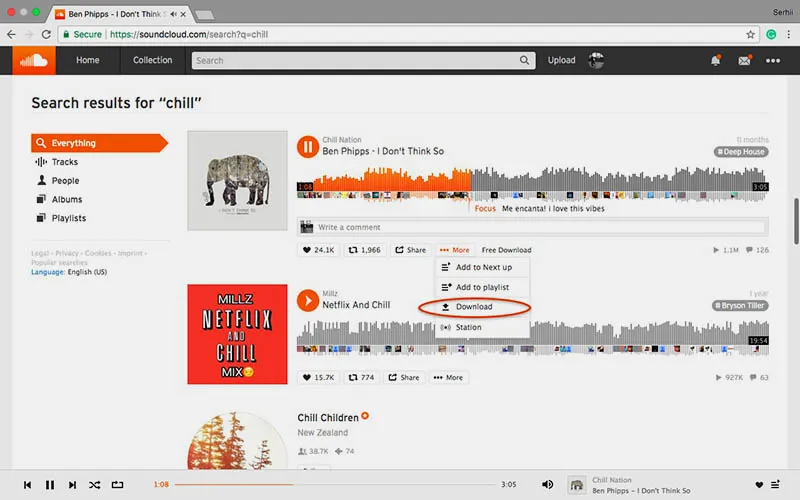Like Netflix And Chill with 15.7K likes

[318, 378]
